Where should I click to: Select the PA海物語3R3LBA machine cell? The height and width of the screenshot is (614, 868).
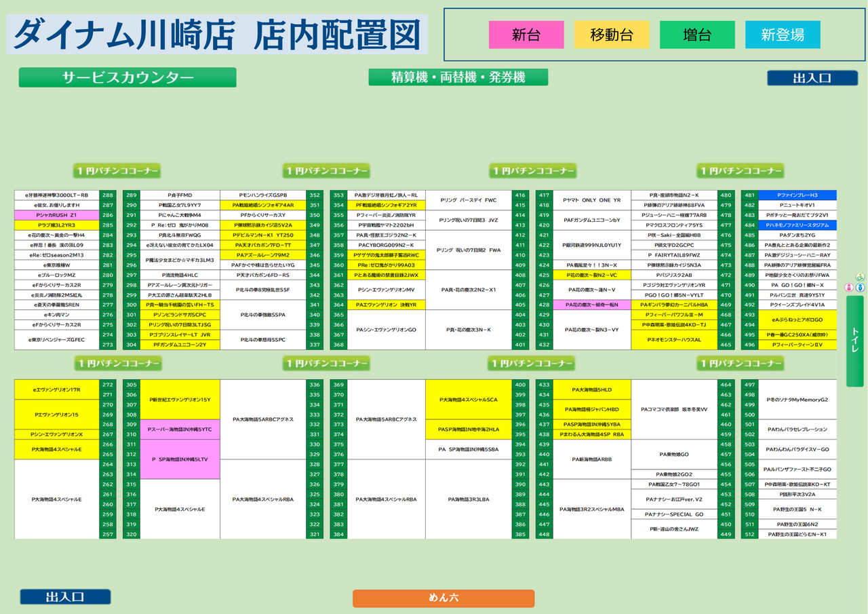pyautogui.click(x=469, y=499)
